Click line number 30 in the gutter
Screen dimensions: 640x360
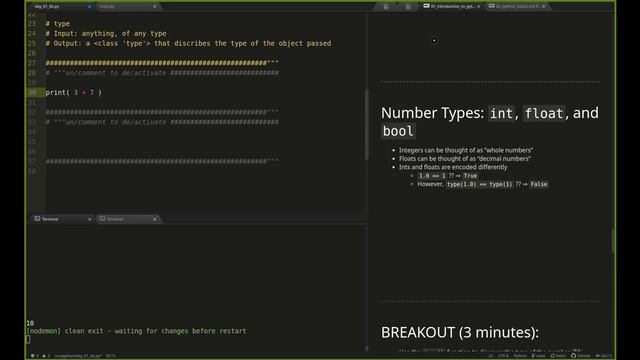point(32,93)
